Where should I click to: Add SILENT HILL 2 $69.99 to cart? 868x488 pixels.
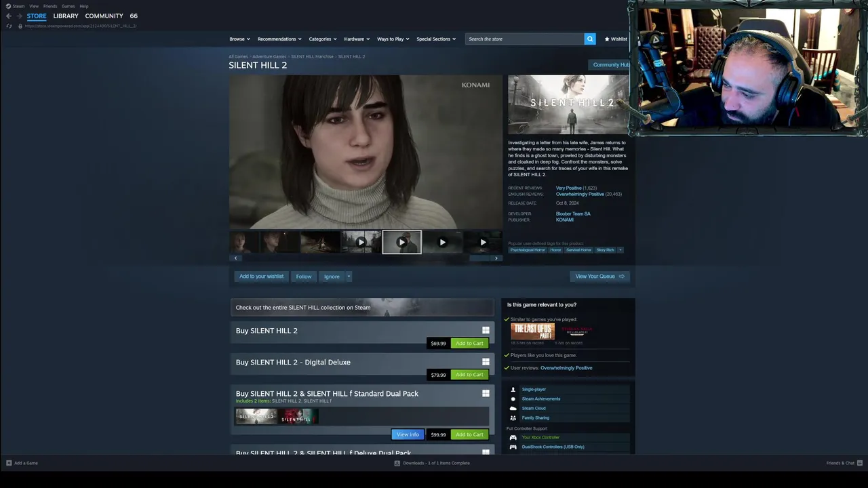click(469, 343)
